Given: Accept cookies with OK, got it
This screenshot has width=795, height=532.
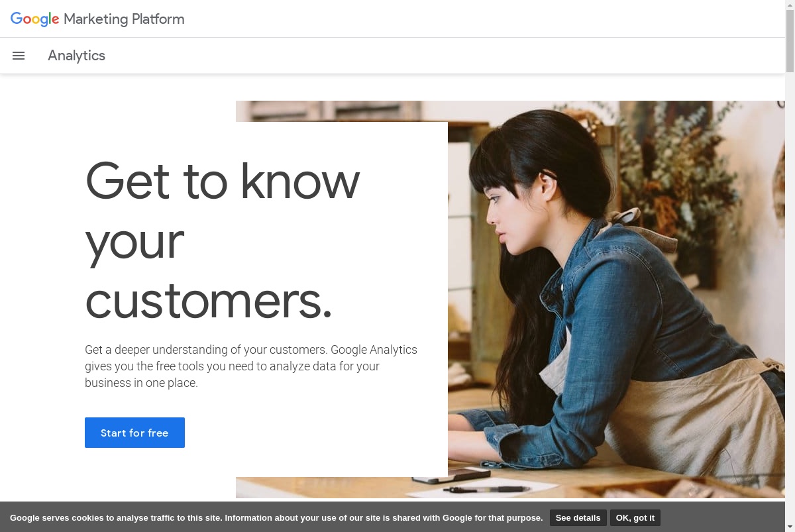Looking at the screenshot, I should click(635, 518).
